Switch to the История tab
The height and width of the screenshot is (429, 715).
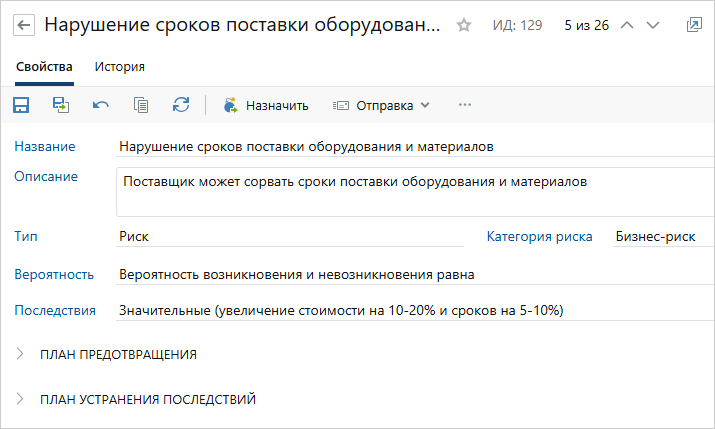pos(119,67)
